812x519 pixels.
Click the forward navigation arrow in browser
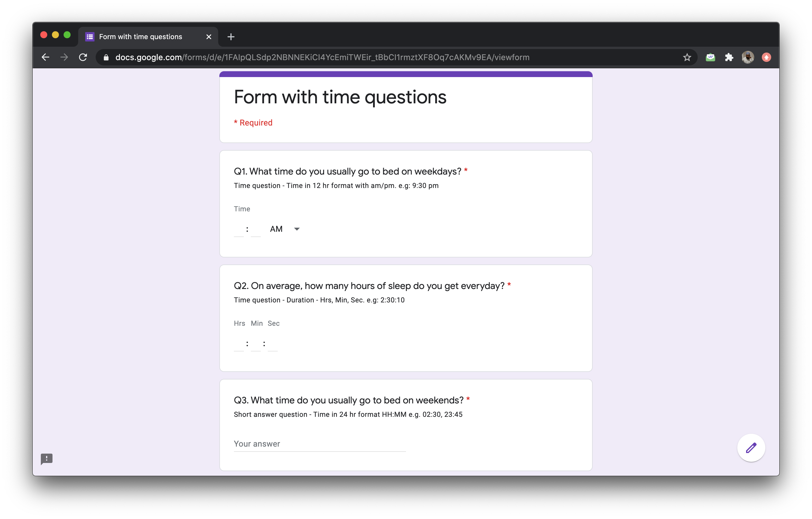point(65,58)
